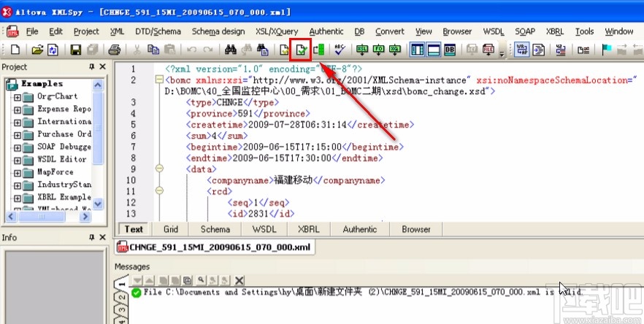Check well-formedness with the yellow checkmark icon
Image resolution: width=644 pixels, height=324 pixels.
[x=284, y=50]
